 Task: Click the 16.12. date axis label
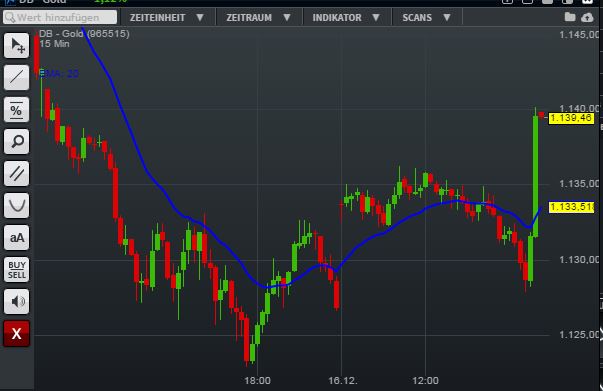coord(343,381)
